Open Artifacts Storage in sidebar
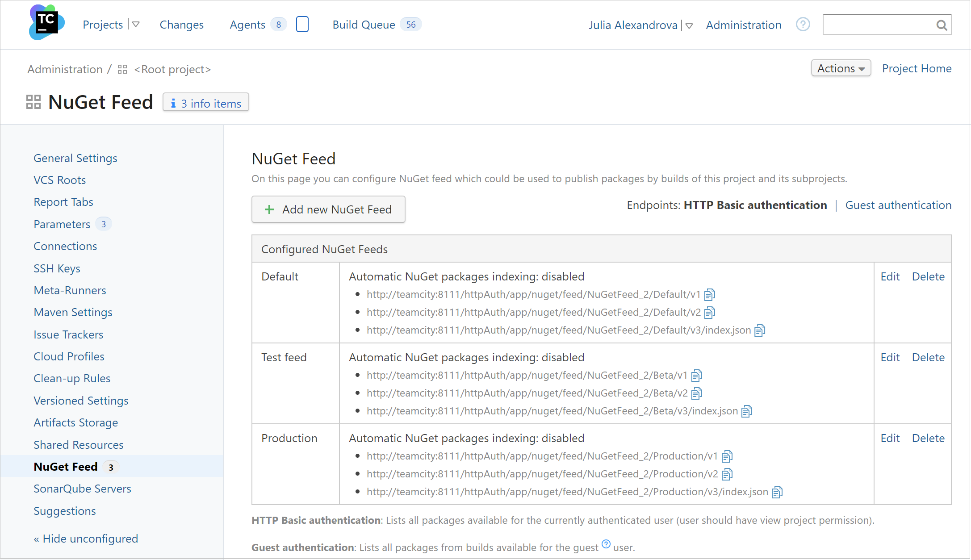The width and height of the screenshot is (971, 560). pyautogui.click(x=76, y=422)
